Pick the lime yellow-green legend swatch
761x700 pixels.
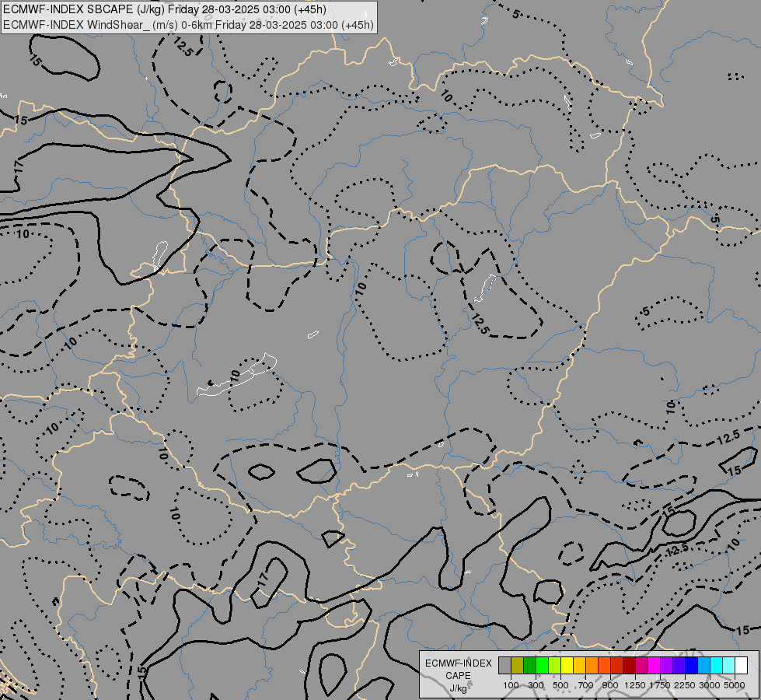[555, 666]
